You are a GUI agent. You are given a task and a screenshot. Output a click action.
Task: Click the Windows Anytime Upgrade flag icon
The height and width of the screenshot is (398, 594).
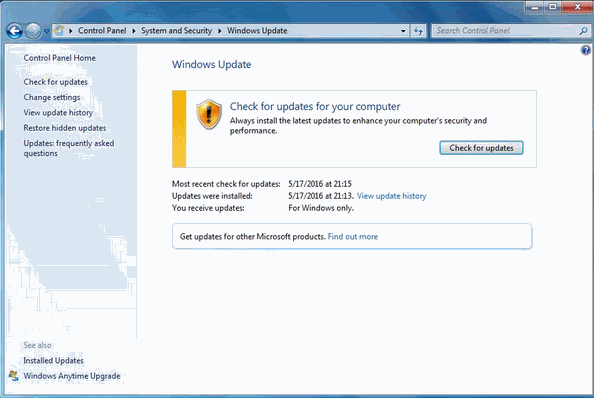(14, 376)
